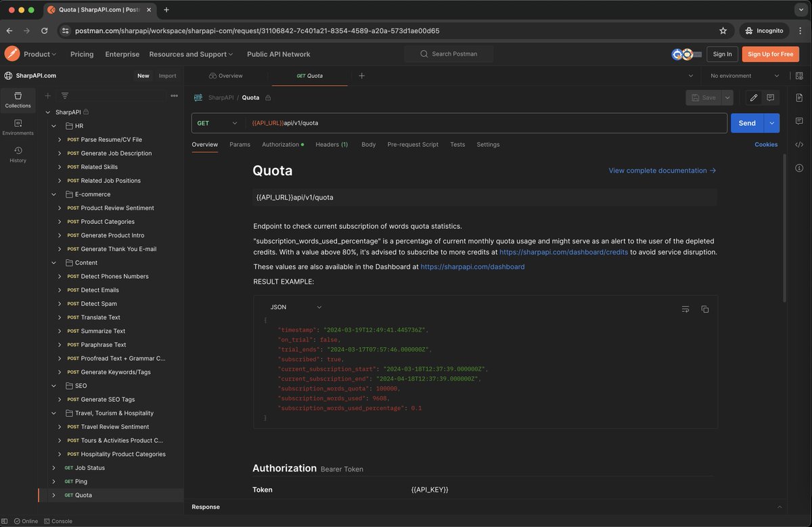The width and height of the screenshot is (812, 527).
Task: Click Sign Up for Free
Action: 771,54
